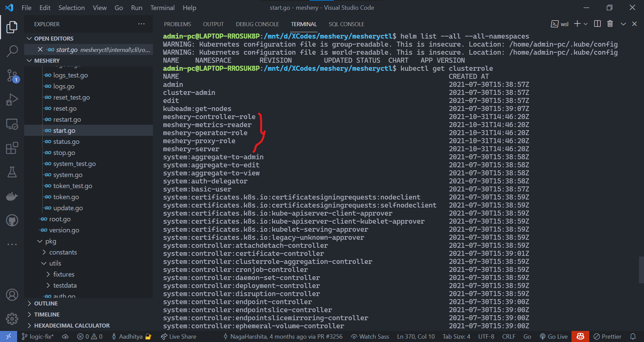Click Go Live in status bar
644x342 pixels.
[554, 336]
